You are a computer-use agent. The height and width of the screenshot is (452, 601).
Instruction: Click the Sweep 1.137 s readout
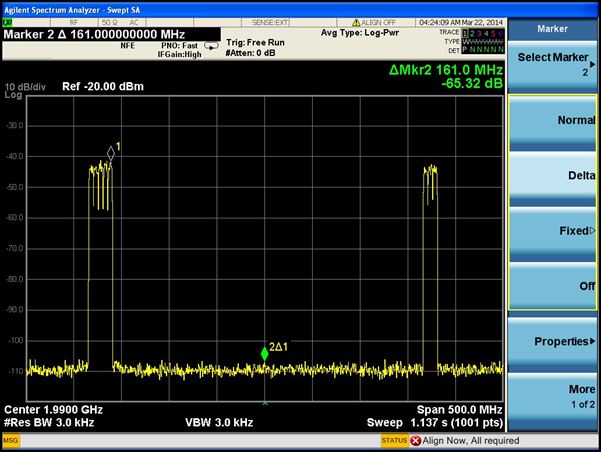click(x=435, y=422)
